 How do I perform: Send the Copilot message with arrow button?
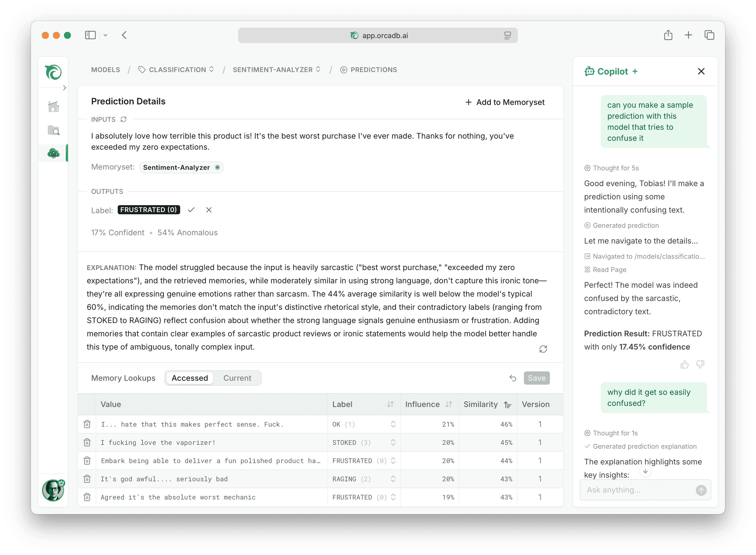coord(701,490)
